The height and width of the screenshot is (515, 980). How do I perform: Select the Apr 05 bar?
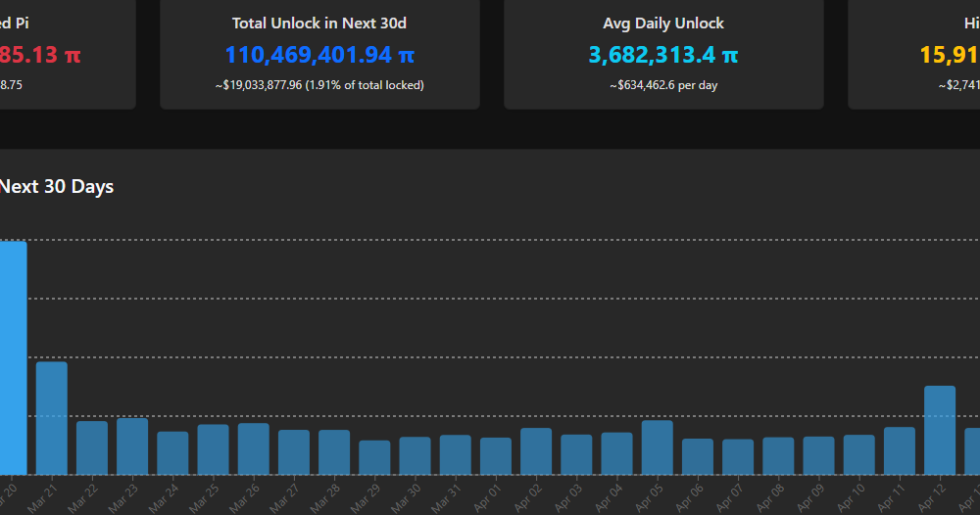coord(658,447)
